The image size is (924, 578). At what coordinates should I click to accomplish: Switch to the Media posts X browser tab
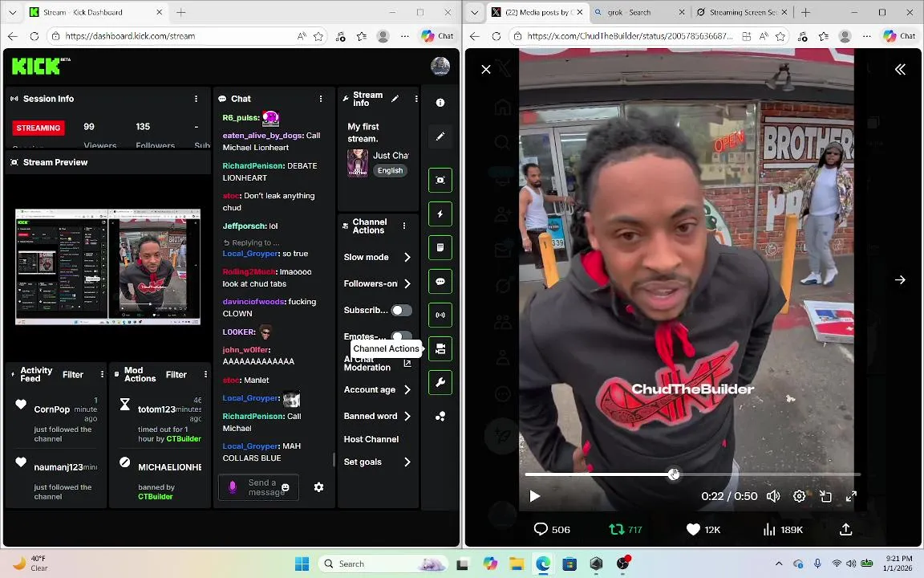537,12
